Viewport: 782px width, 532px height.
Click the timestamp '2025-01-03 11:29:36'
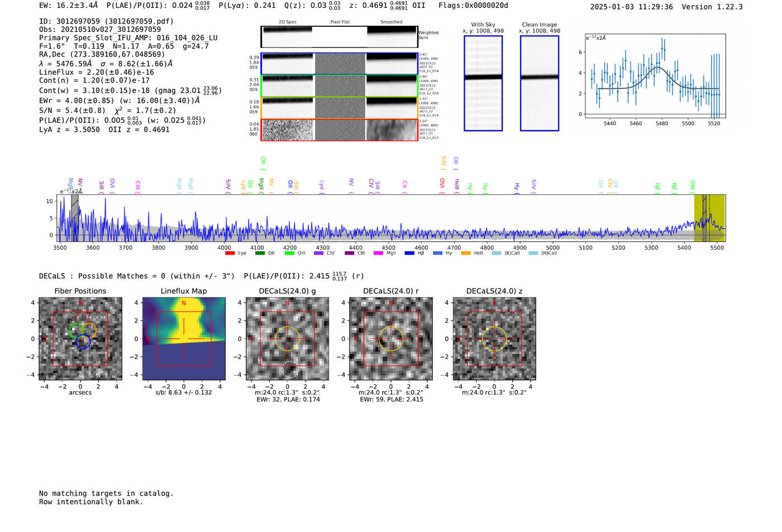(632, 7)
